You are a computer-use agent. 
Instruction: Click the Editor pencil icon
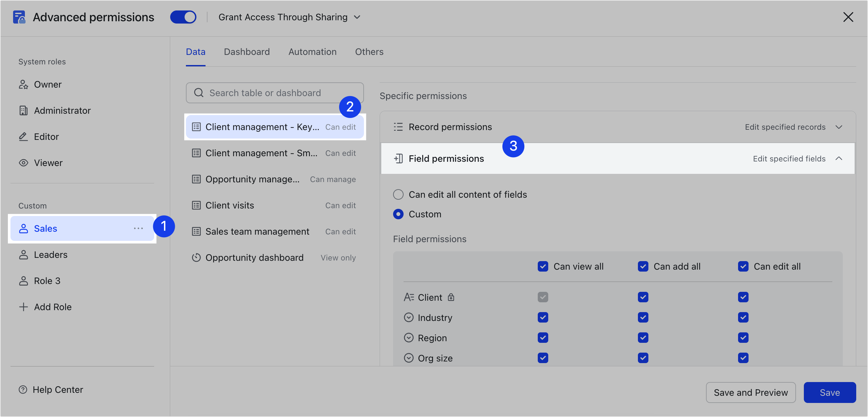click(x=23, y=137)
